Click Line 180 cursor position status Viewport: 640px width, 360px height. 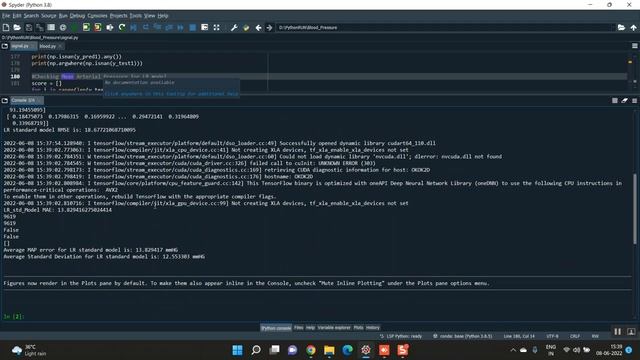tap(519, 336)
